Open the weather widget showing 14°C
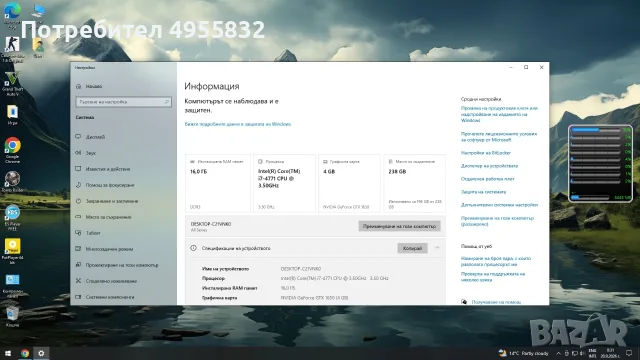Screen dimensions: 640x360 524,353
